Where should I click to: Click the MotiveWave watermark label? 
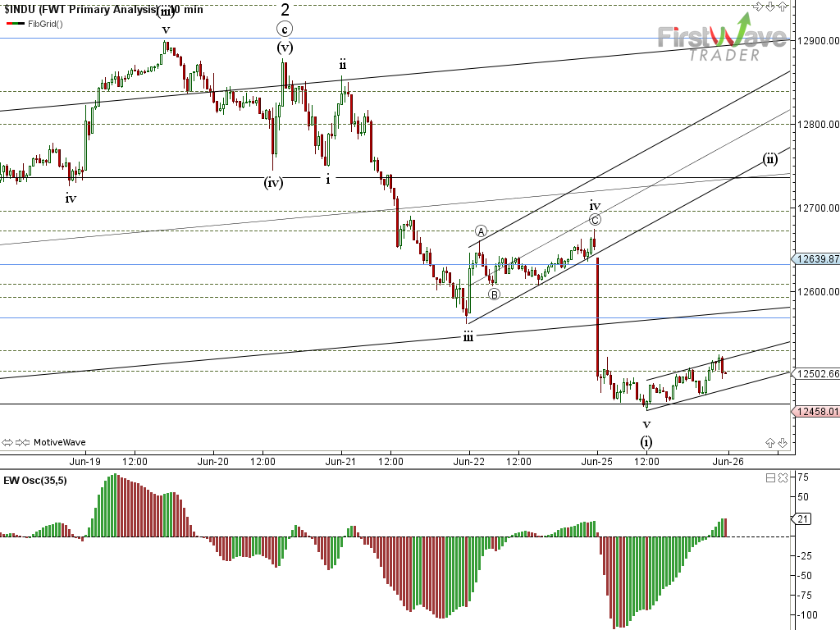[59, 442]
